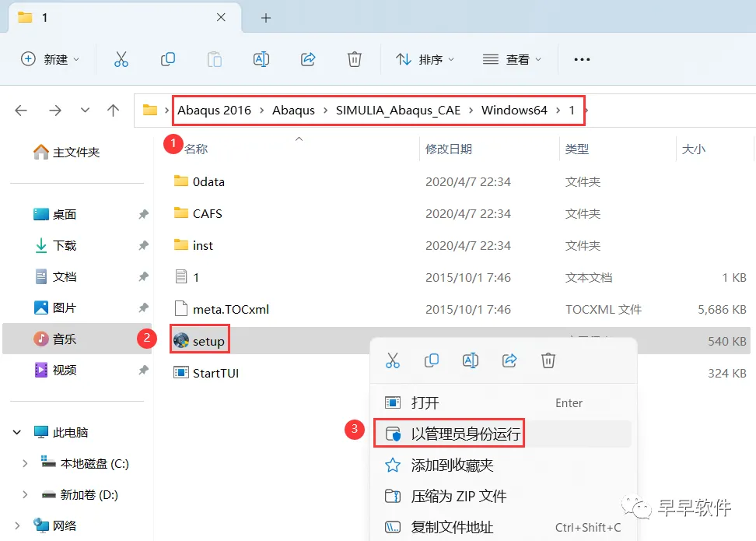
Task: Open Downloads (下载) in the sidebar
Action: [55, 245]
